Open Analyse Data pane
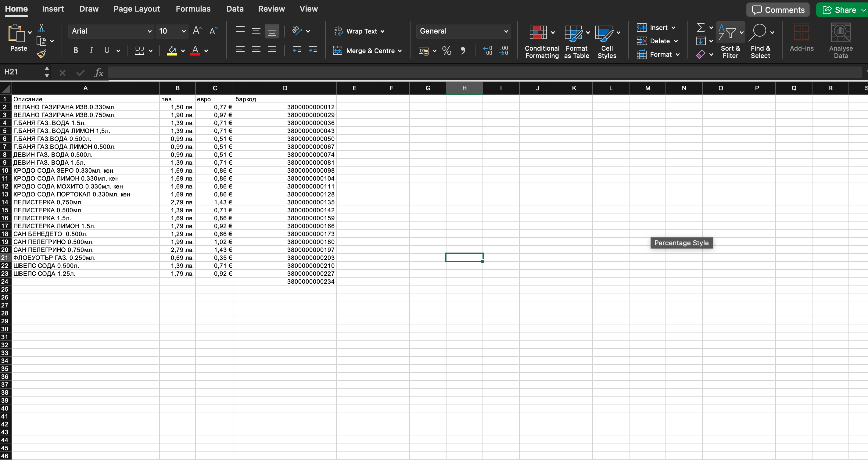Viewport: 868px width, 460px height. [x=841, y=41]
